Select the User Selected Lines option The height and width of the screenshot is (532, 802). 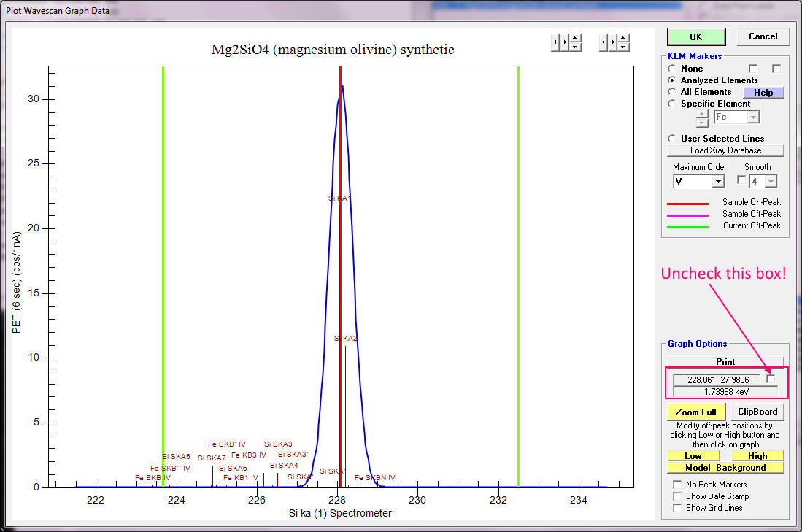672,139
